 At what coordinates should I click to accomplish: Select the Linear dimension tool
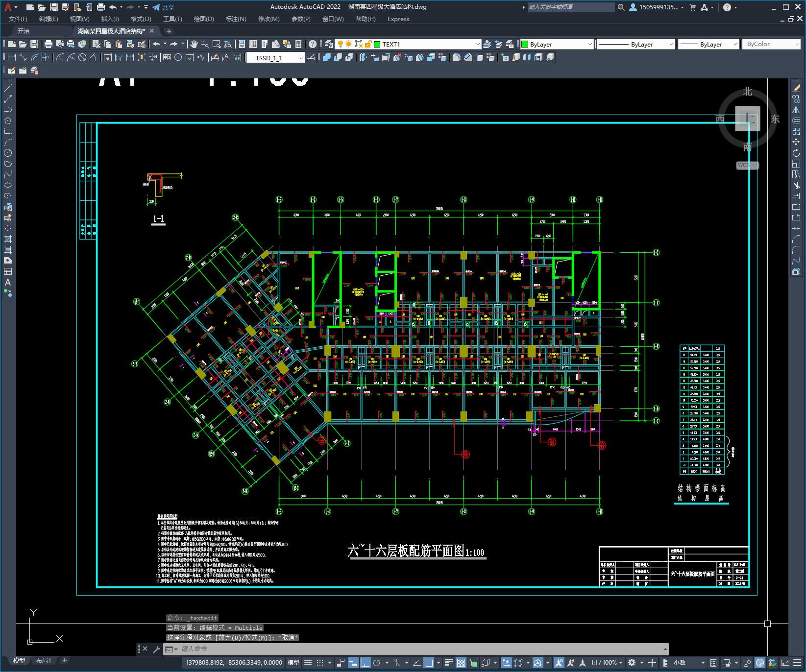(12, 57)
